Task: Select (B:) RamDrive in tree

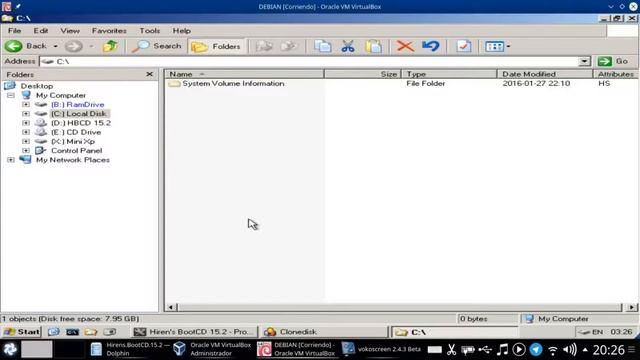Action: tap(78, 104)
